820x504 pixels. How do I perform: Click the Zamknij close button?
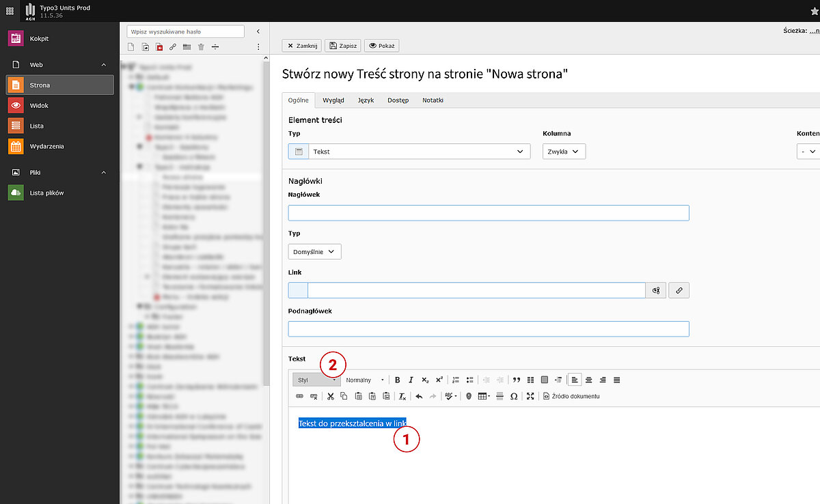(301, 46)
